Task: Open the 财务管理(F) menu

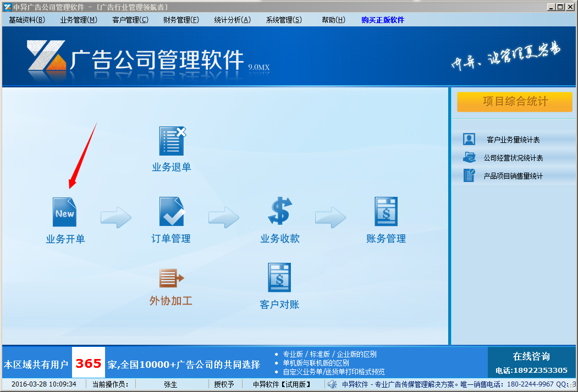Action: click(181, 20)
